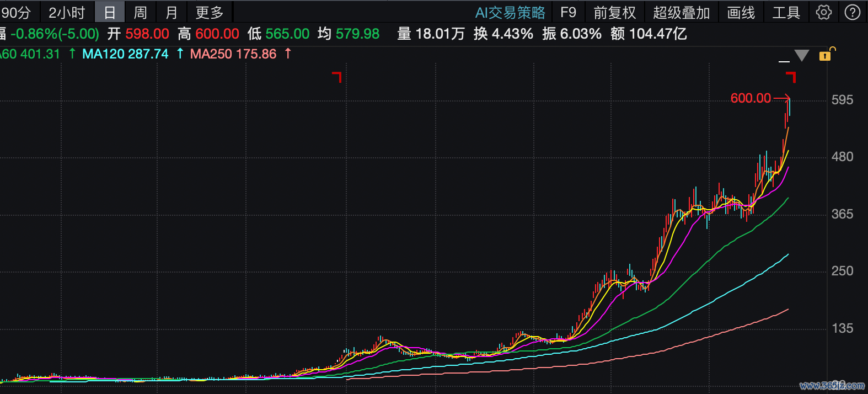Activate the 画线 drawing tool
This screenshot has height=394, width=868.
point(741,12)
